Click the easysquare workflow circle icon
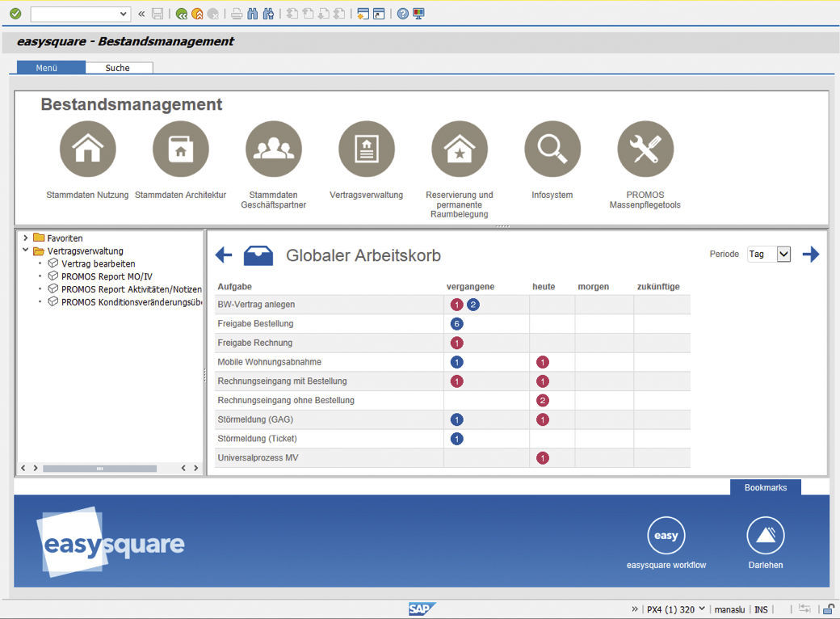 click(666, 534)
